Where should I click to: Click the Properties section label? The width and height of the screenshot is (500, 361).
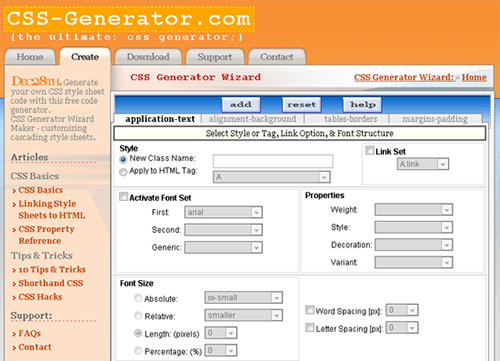point(325,195)
